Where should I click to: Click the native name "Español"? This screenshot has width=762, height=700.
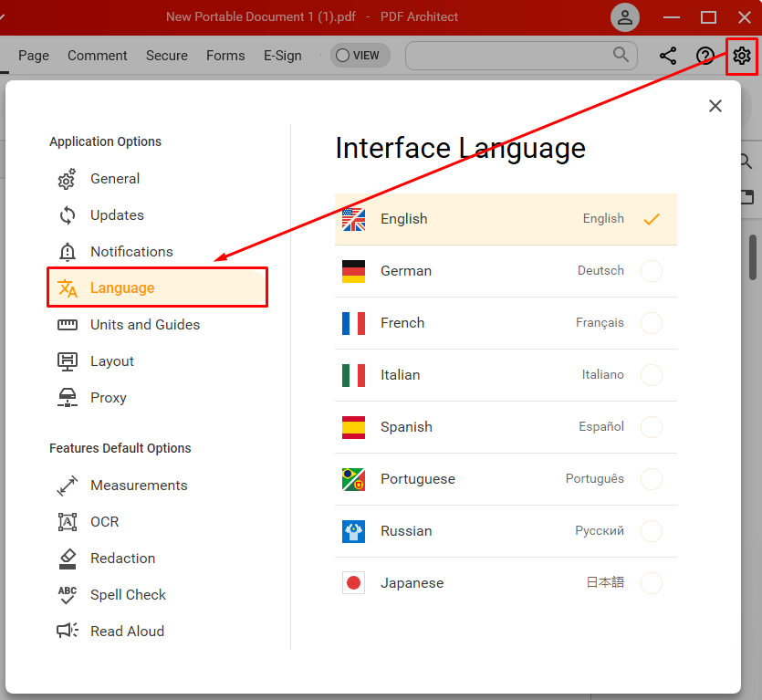click(601, 426)
